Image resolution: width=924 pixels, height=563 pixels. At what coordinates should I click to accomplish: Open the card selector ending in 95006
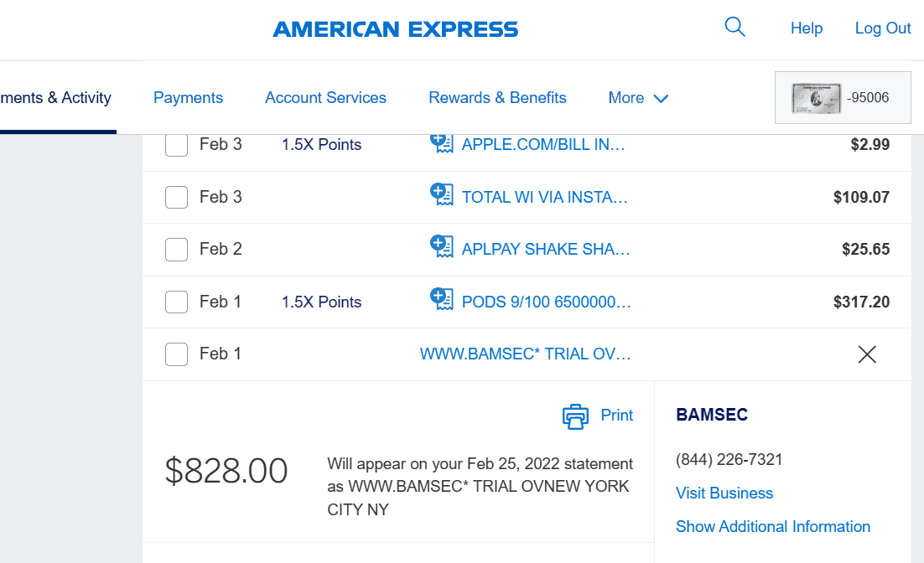[x=843, y=98]
